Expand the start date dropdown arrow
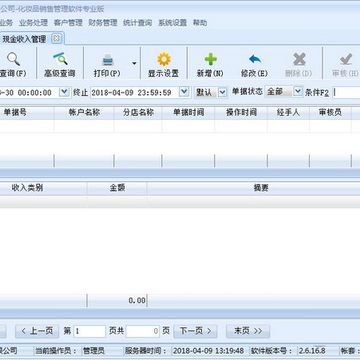Viewport: 360px width, 360px height. click(64, 92)
